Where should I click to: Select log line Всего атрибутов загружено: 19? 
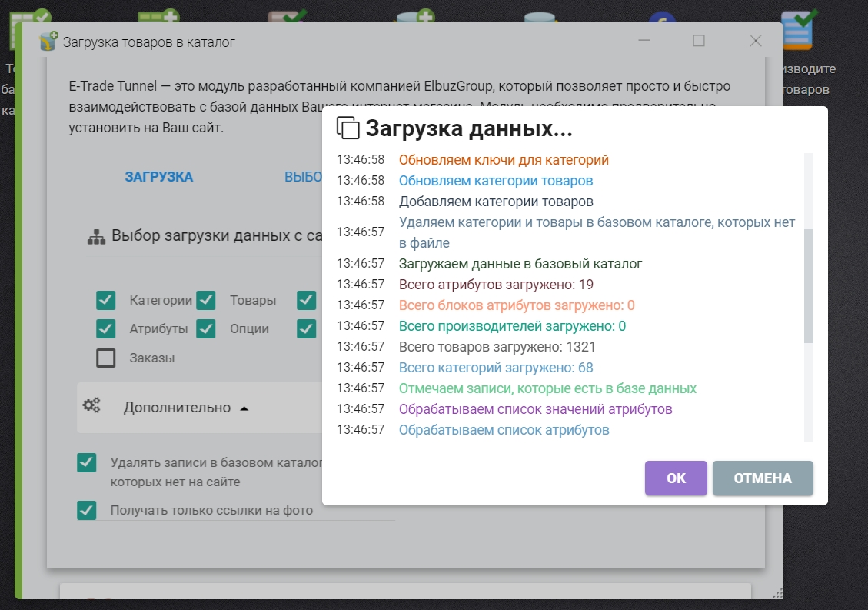tap(496, 285)
